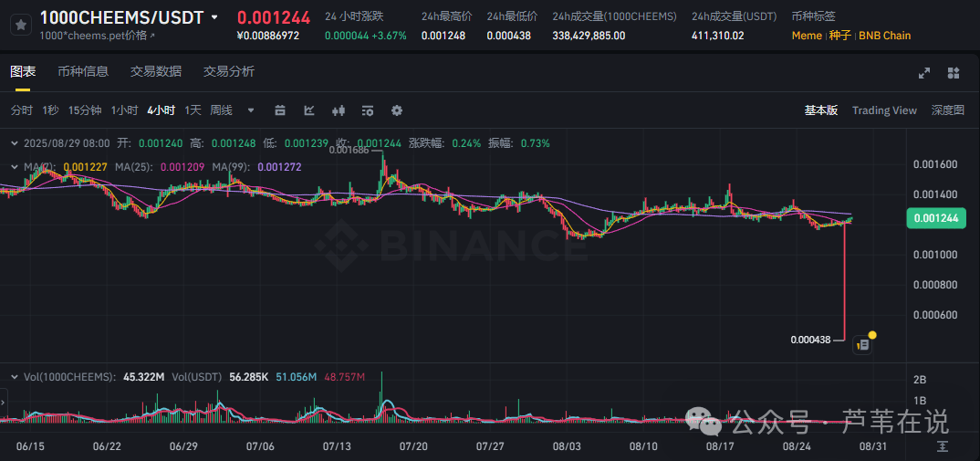Switch to 深度图 chart mode
The height and width of the screenshot is (461, 980).
pos(948,110)
